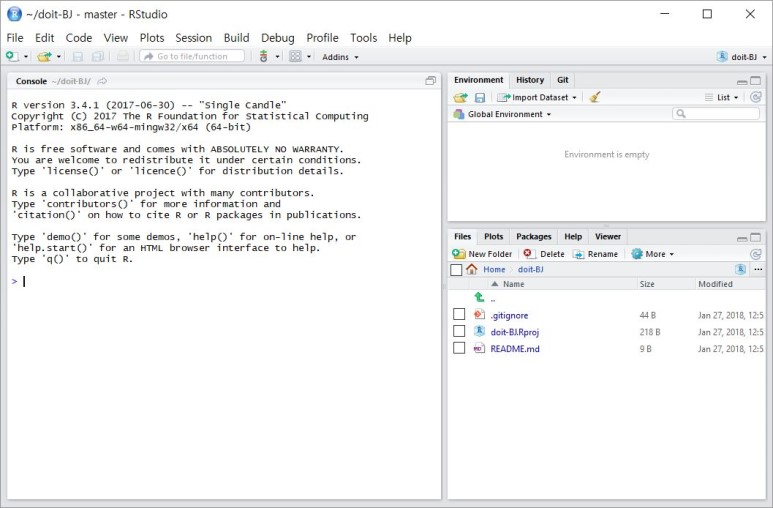Refresh the Files pane listing
Screen dimensions: 773x508
[x=755, y=254]
